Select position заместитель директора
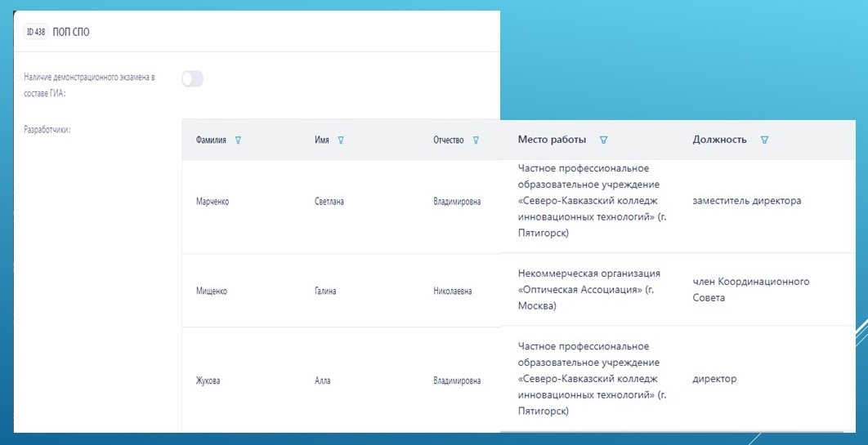Image resolution: width=868 pixels, height=445 pixels. [747, 201]
